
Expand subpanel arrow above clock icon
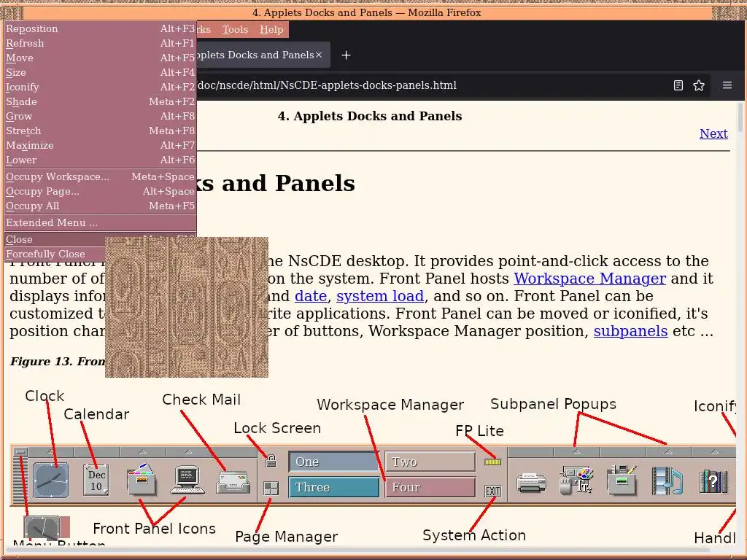[x=50, y=451]
